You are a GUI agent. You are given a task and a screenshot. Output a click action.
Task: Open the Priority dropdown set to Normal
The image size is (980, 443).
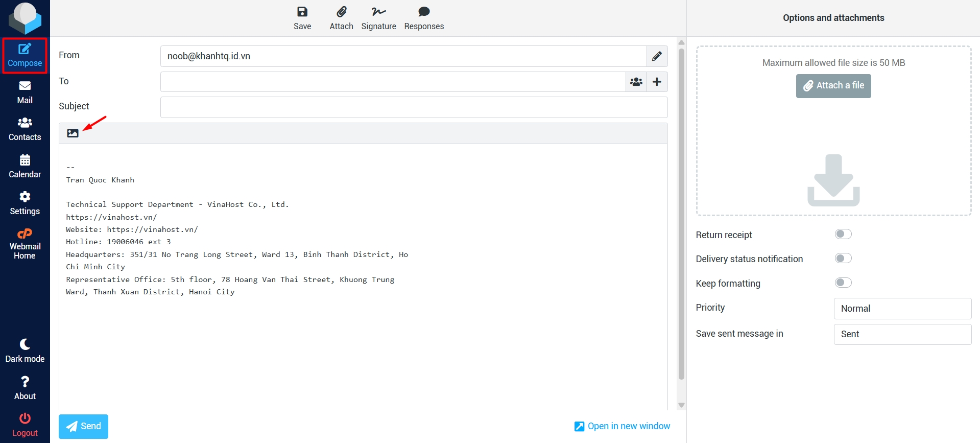pos(902,309)
